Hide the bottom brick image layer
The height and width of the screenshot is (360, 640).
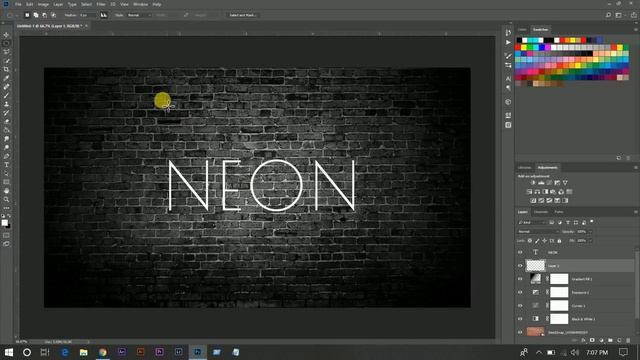(520, 332)
